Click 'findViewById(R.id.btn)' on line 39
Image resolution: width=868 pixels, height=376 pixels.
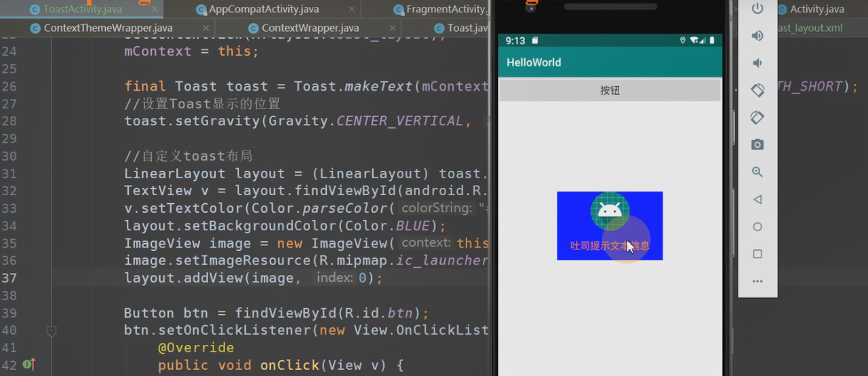click(x=328, y=314)
